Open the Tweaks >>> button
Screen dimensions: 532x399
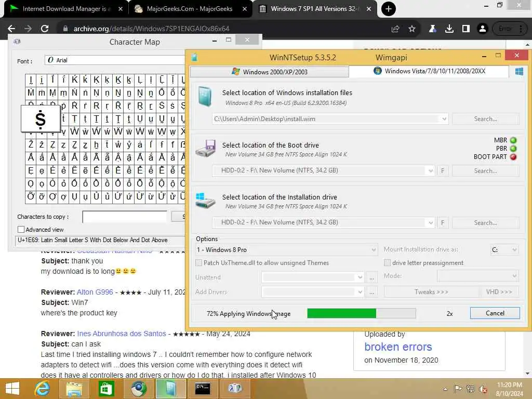[432, 292]
